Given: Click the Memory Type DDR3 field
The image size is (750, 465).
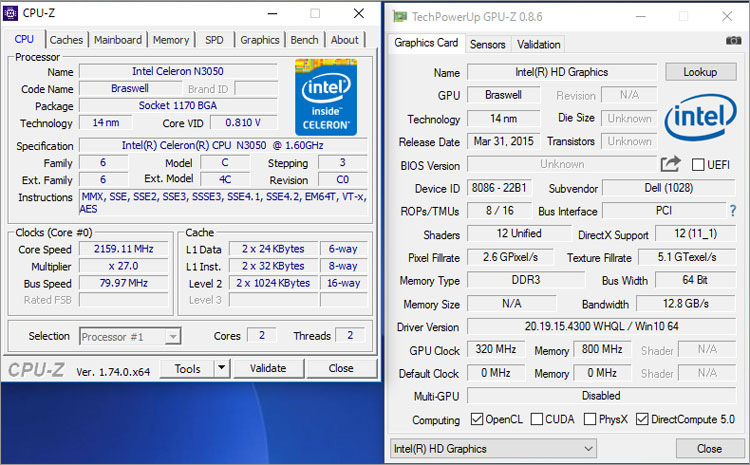Looking at the screenshot, I should [526, 280].
